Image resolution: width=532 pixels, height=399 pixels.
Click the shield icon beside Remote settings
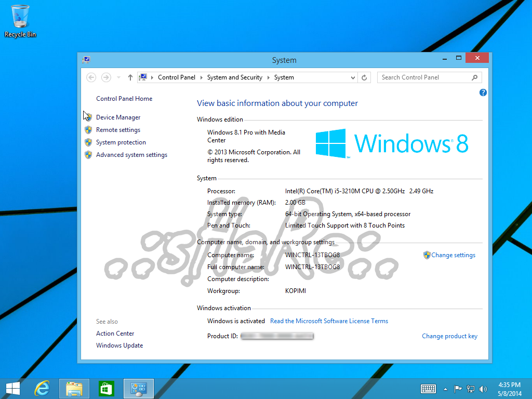[88, 129]
